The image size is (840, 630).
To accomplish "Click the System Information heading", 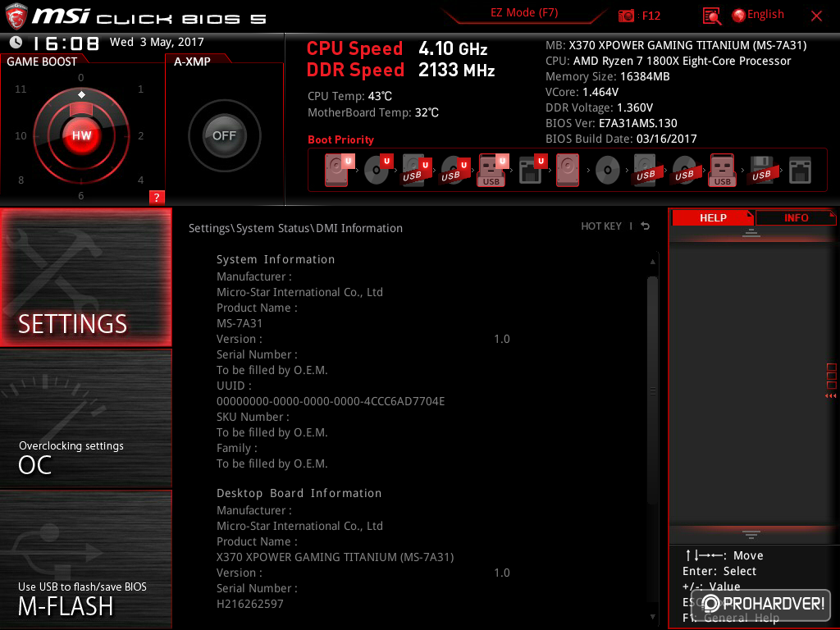I will [x=276, y=259].
